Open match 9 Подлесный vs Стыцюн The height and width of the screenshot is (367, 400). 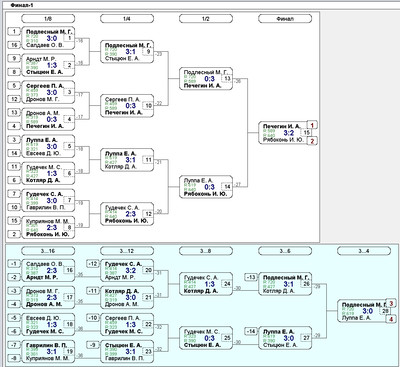(x=127, y=52)
